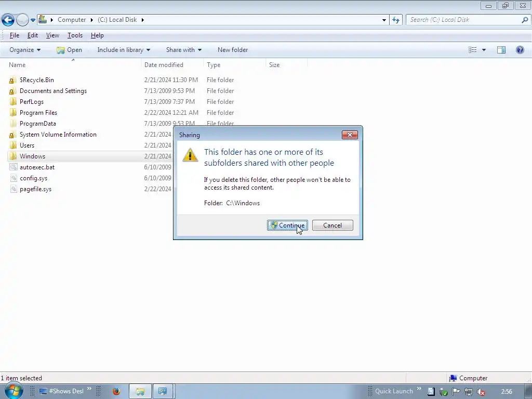Expand the chevron after Local Disk breadcrumb
The image size is (532, 399).
[x=142, y=20]
